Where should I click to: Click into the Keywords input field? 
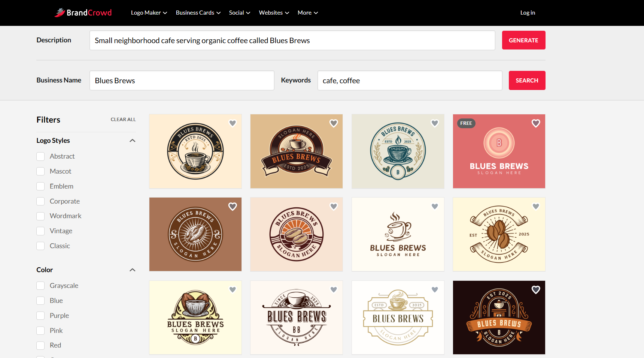tap(410, 81)
